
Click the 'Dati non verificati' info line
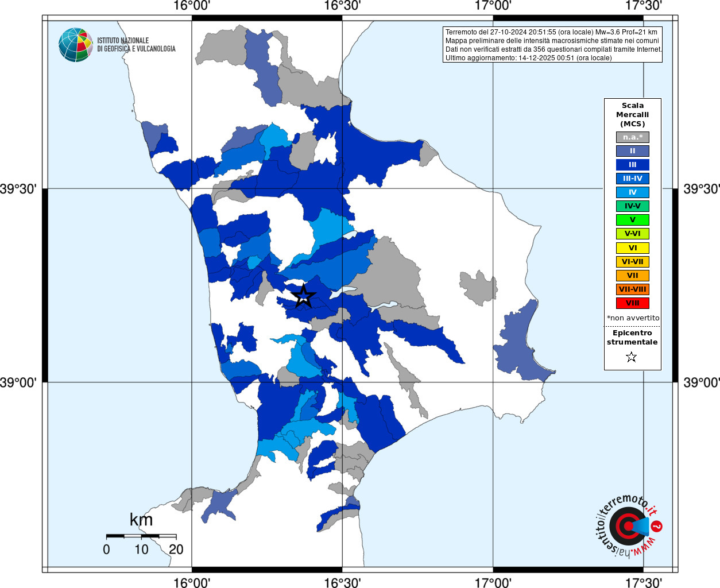point(553,49)
